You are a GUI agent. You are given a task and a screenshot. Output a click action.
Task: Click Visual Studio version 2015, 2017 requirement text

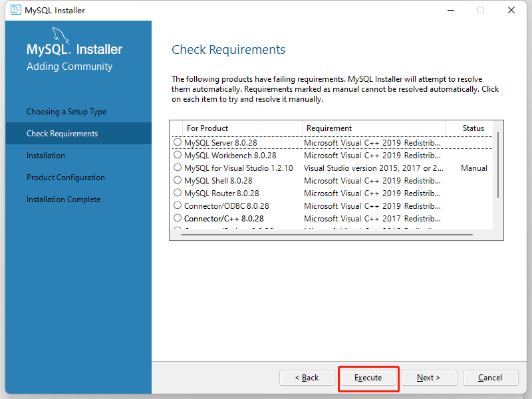click(374, 168)
